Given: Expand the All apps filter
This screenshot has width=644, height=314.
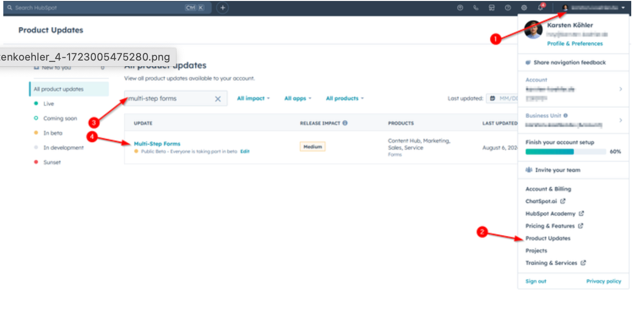Looking at the screenshot, I should point(297,98).
